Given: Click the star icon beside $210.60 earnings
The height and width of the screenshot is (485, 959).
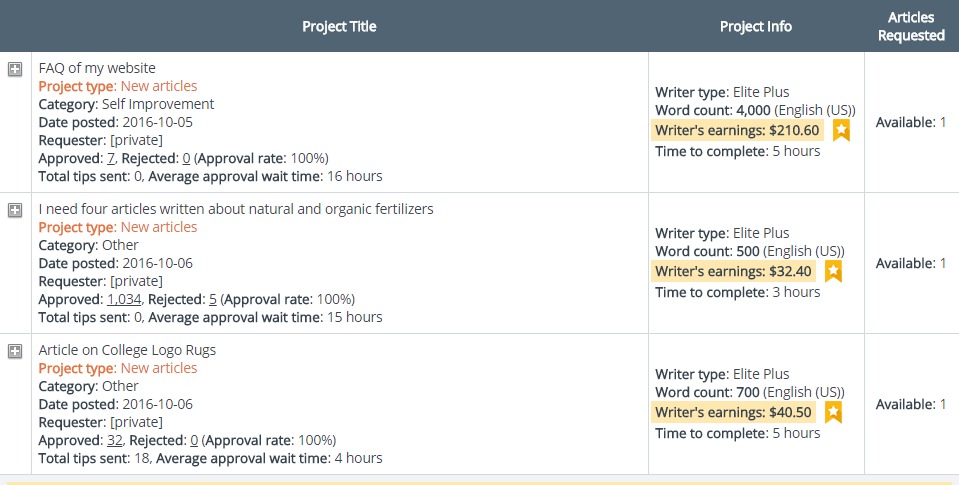Looking at the screenshot, I should (x=842, y=130).
